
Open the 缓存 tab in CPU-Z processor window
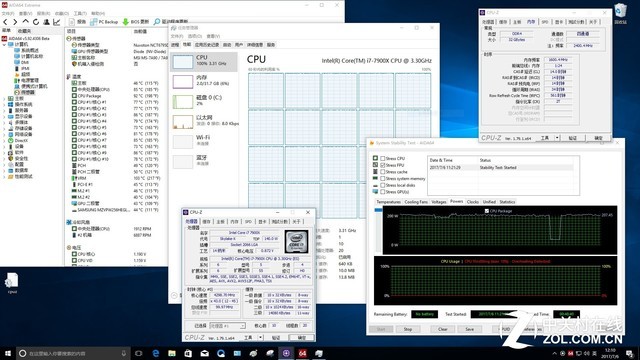click(x=207, y=222)
